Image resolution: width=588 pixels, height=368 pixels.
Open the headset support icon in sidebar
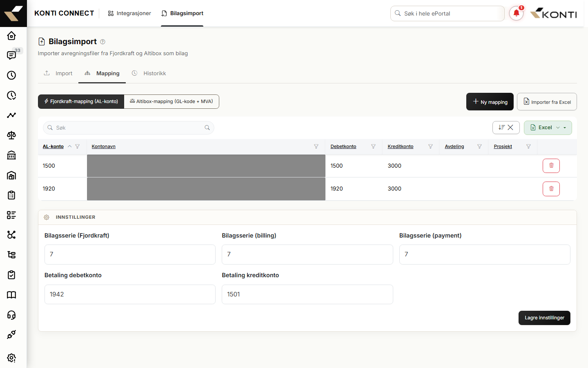click(11, 315)
